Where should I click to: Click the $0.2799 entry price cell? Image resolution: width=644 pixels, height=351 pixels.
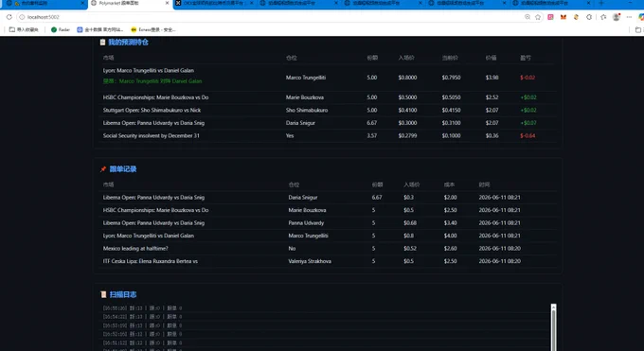[407, 135]
